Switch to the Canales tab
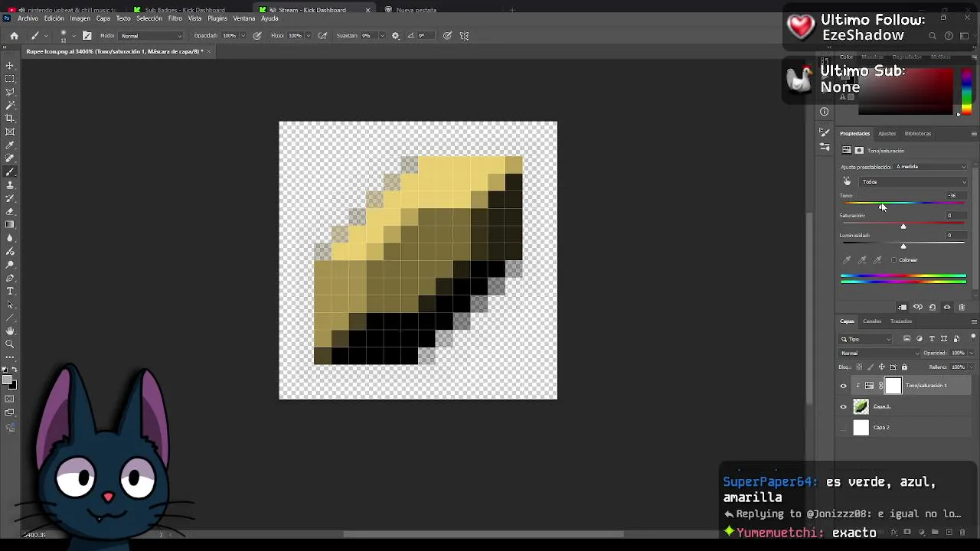 click(x=872, y=321)
